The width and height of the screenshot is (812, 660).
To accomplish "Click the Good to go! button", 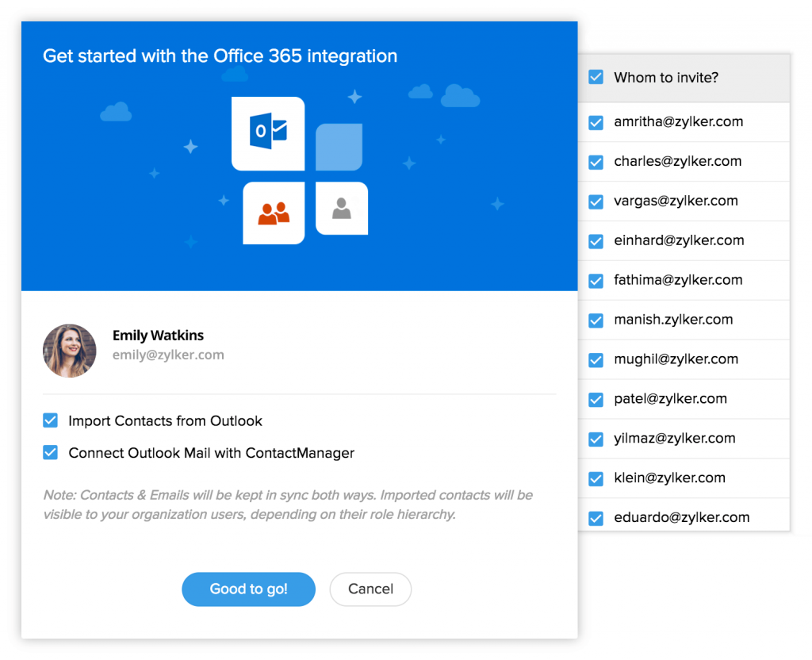I will tap(248, 589).
